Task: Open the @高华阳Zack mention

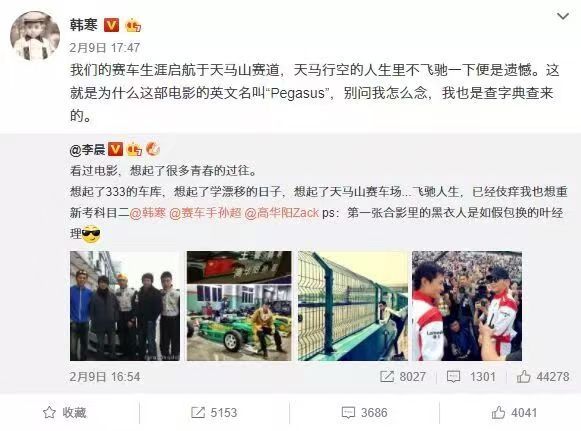Action: point(282,213)
